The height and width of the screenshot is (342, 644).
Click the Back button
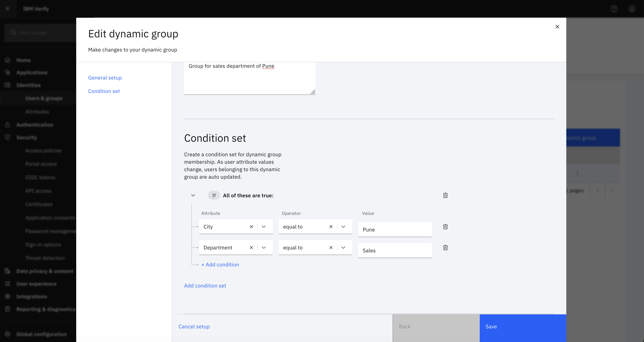[436, 328]
